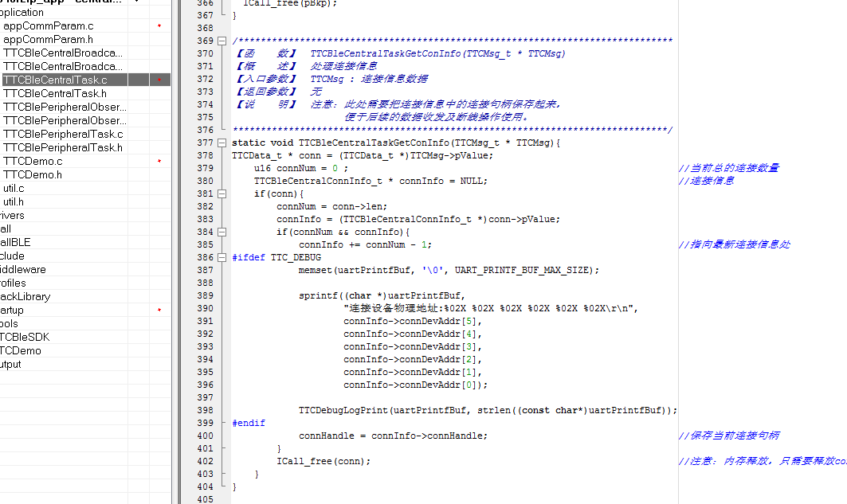Click the connInfo = NULL line 380
The width and height of the screenshot is (847, 504).
pyautogui.click(x=371, y=182)
